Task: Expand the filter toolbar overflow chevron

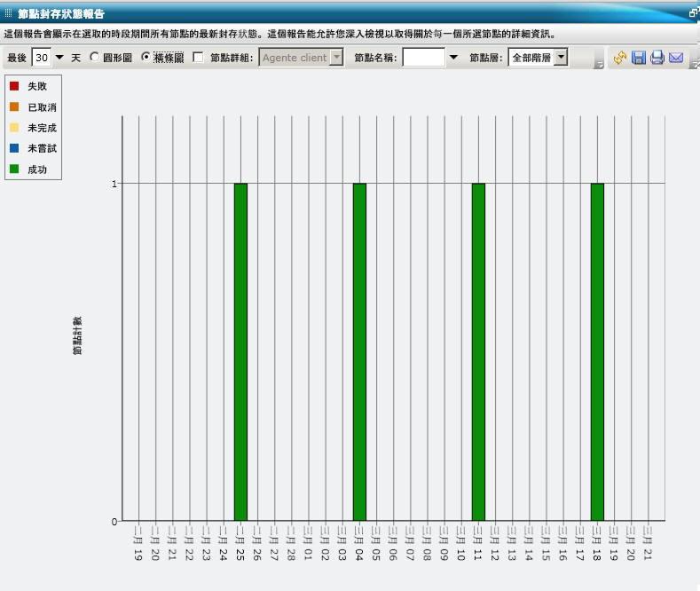Action: [x=599, y=65]
